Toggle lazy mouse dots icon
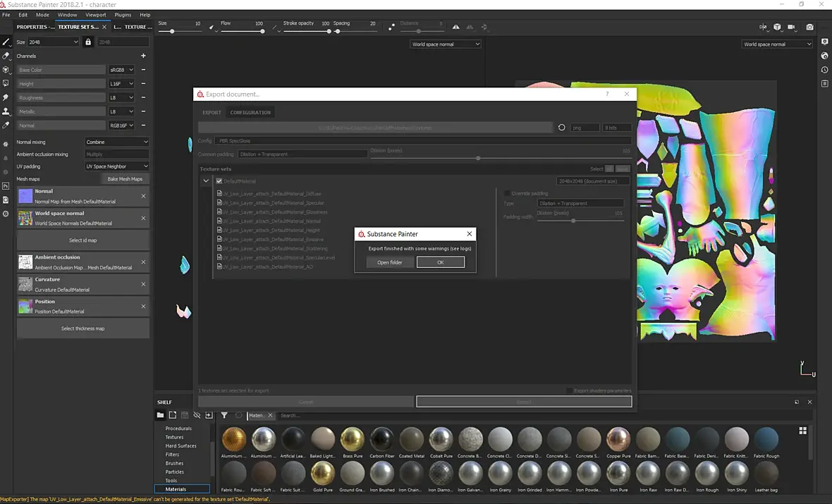This screenshot has width=832, height=504. (x=391, y=27)
